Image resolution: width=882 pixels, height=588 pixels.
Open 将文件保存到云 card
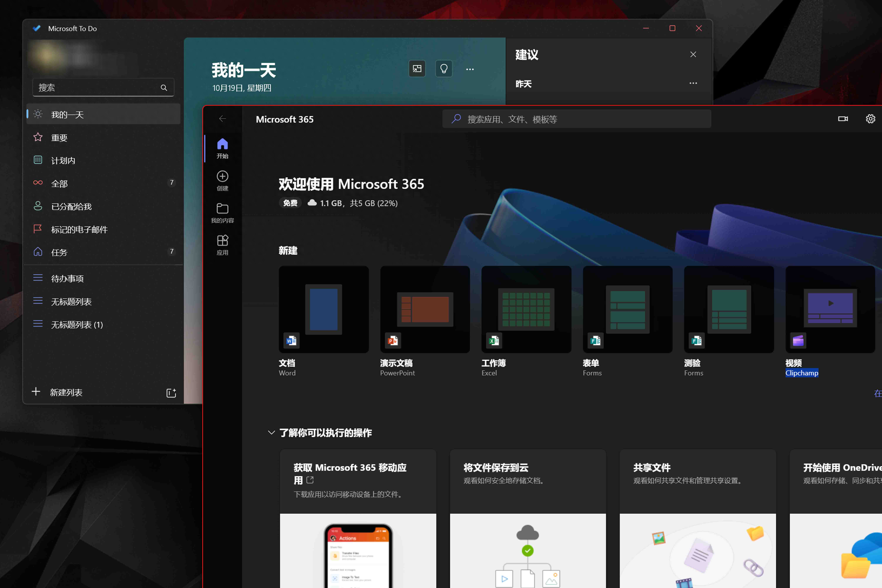[x=528, y=519]
